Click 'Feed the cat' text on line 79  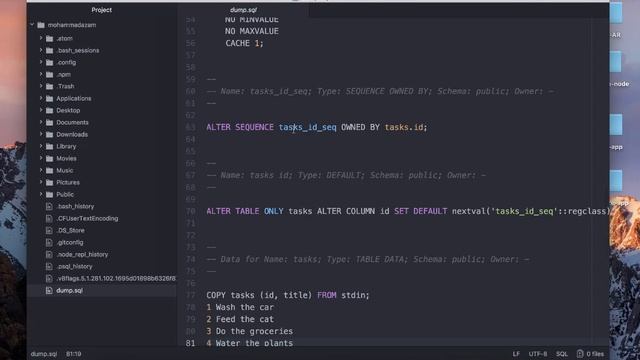245,319
